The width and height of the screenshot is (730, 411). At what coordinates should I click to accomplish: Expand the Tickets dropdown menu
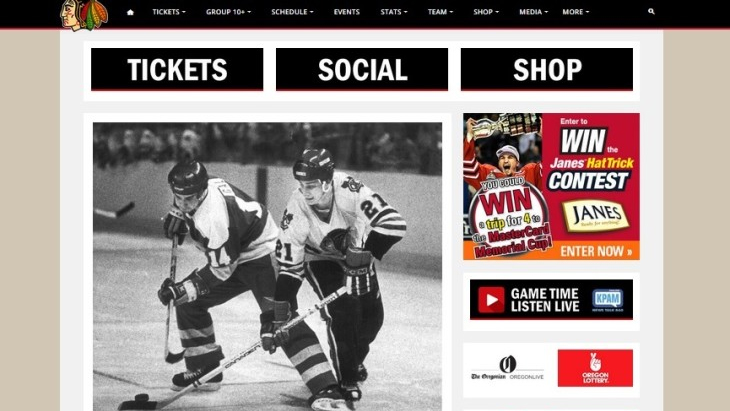(x=169, y=12)
